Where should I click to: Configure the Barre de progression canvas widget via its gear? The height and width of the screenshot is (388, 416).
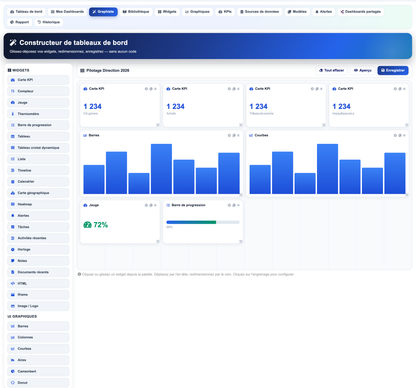tap(229, 205)
